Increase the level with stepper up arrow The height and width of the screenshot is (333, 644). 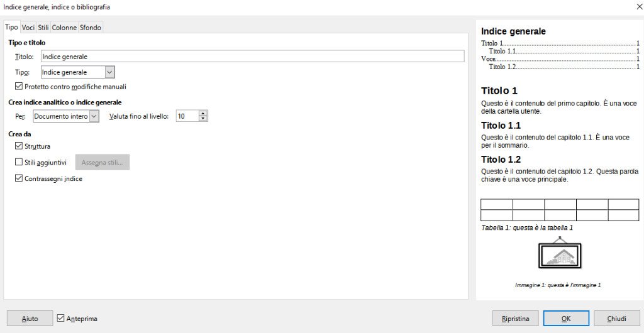[x=203, y=114]
